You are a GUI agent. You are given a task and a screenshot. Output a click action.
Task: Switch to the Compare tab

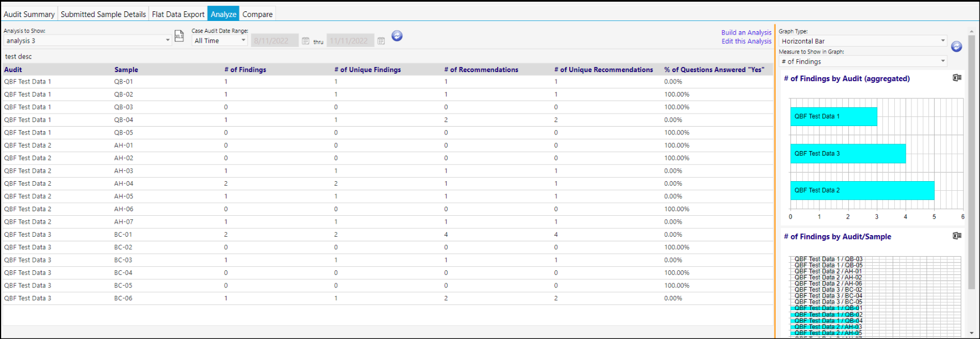coord(258,14)
